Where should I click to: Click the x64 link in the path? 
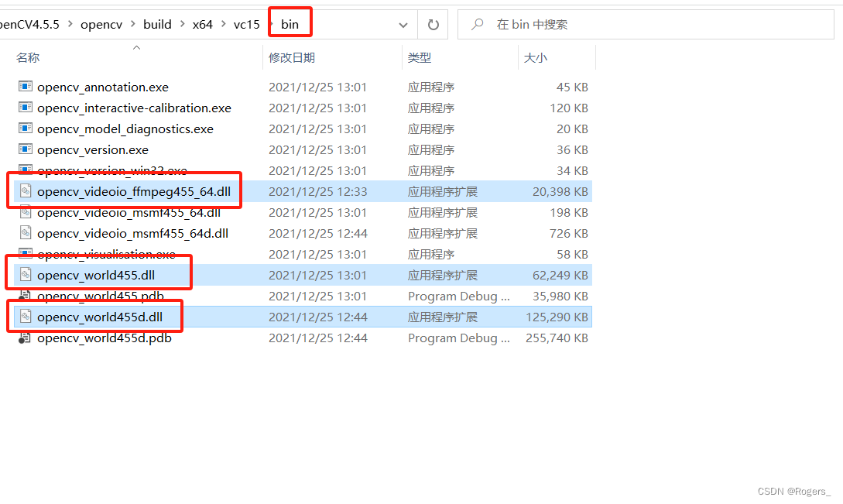[x=202, y=24]
